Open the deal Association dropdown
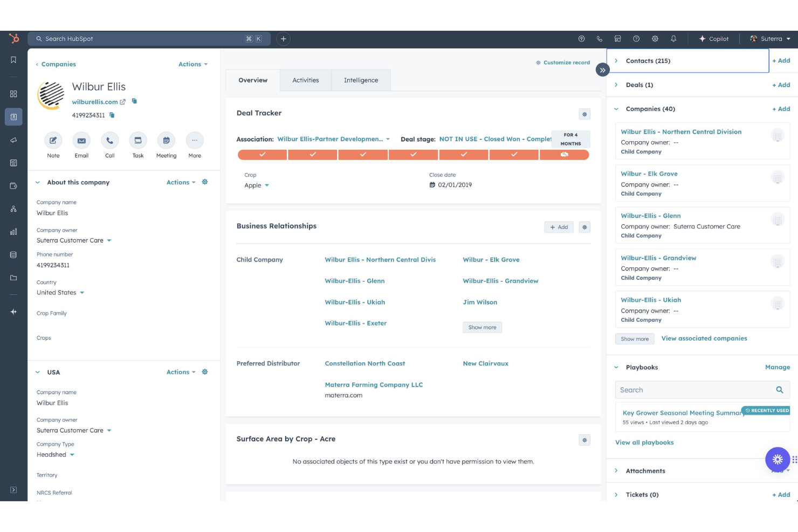This screenshot has height=532, width=798. [x=333, y=139]
